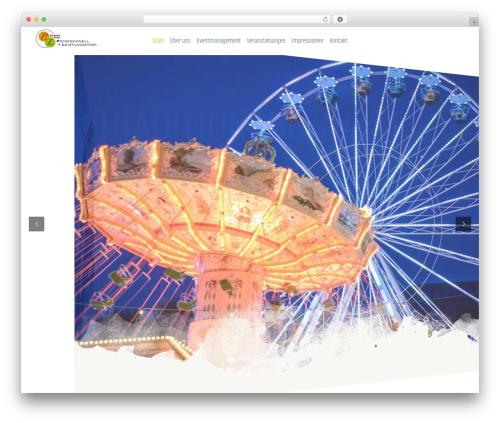Maximize the window with the green button
The width and height of the screenshot is (500, 423).
[44, 19]
